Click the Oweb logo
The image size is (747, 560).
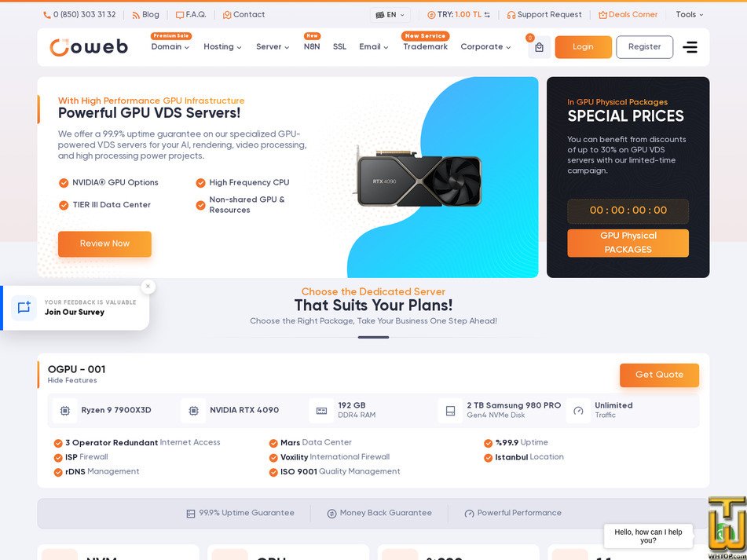pos(89,47)
